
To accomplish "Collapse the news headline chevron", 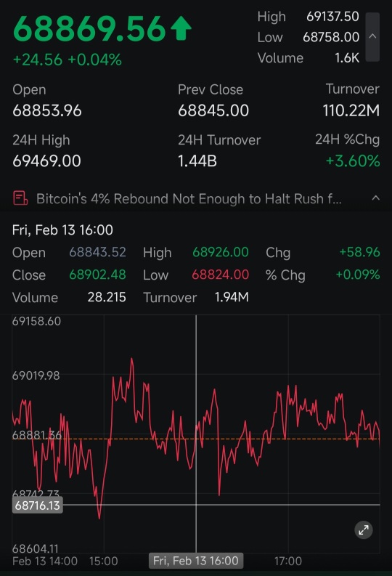I will pos(375,198).
